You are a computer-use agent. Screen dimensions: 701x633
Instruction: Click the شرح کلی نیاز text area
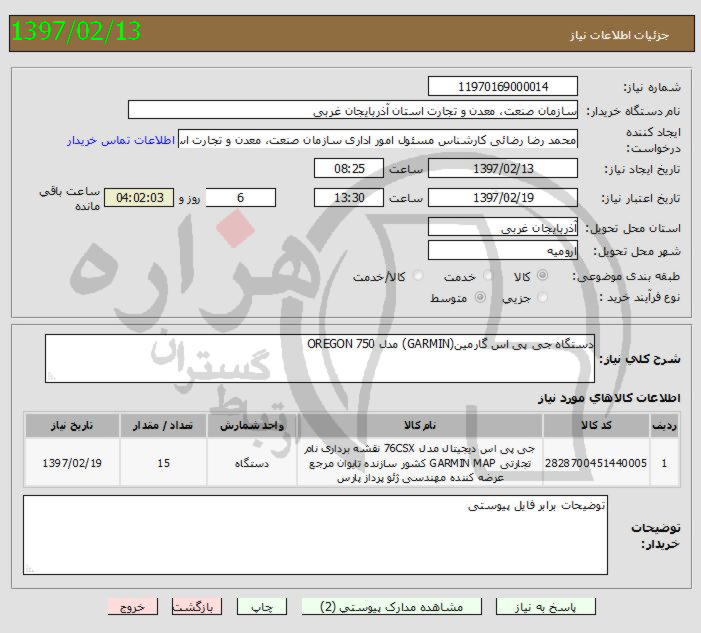click(320, 358)
